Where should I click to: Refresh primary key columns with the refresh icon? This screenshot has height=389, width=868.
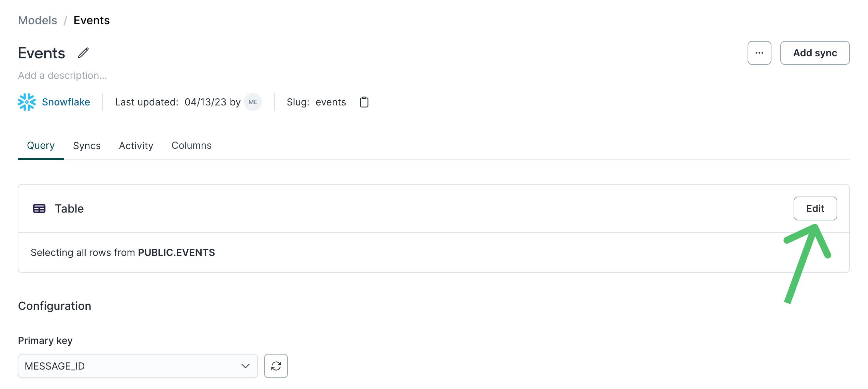point(276,366)
